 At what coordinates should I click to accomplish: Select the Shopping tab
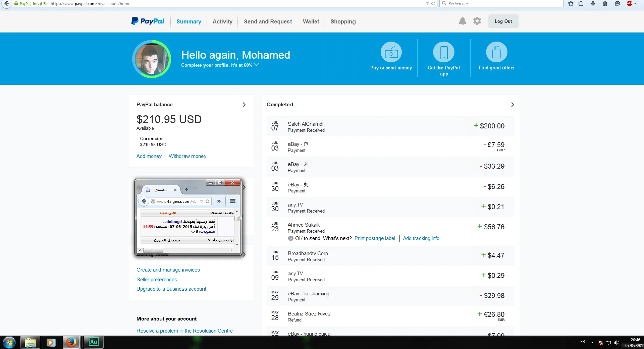[x=343, y=21]
